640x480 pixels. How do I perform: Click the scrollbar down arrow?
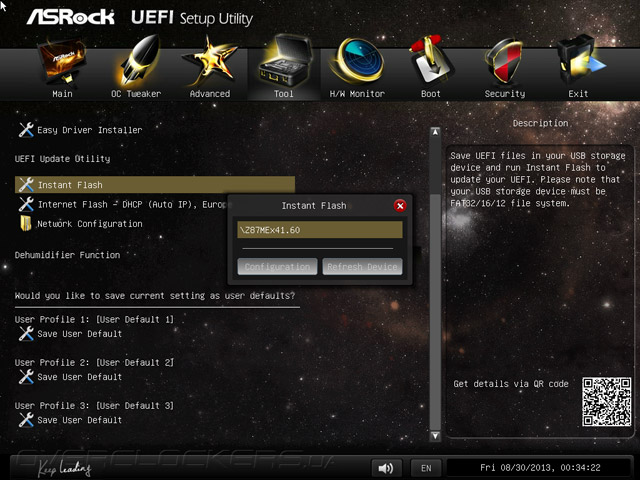pyautogui.click(x=435, y=436)
